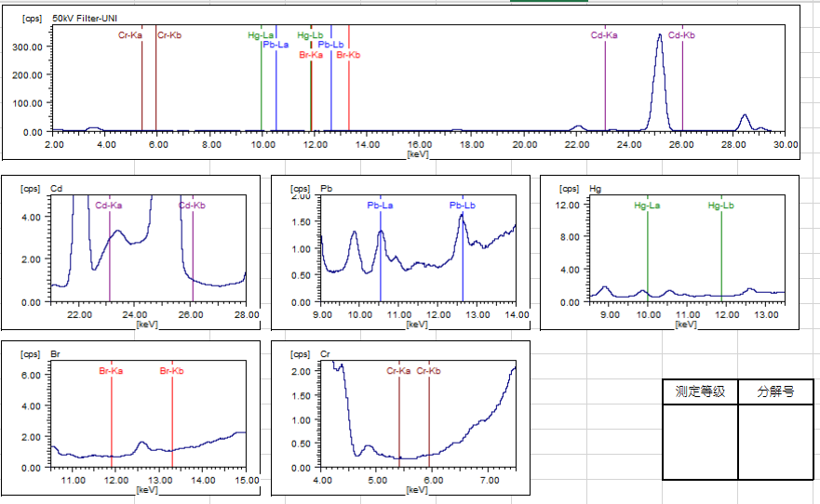This screenshot has height=504, width=820.
Task: Select the 测定等级 header cell
Action: pos(700,392)
